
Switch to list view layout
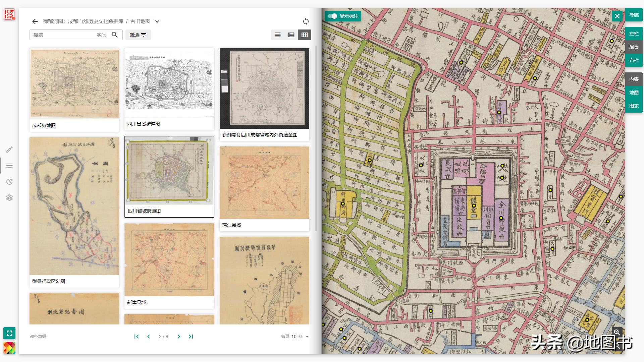click(277, 35)
